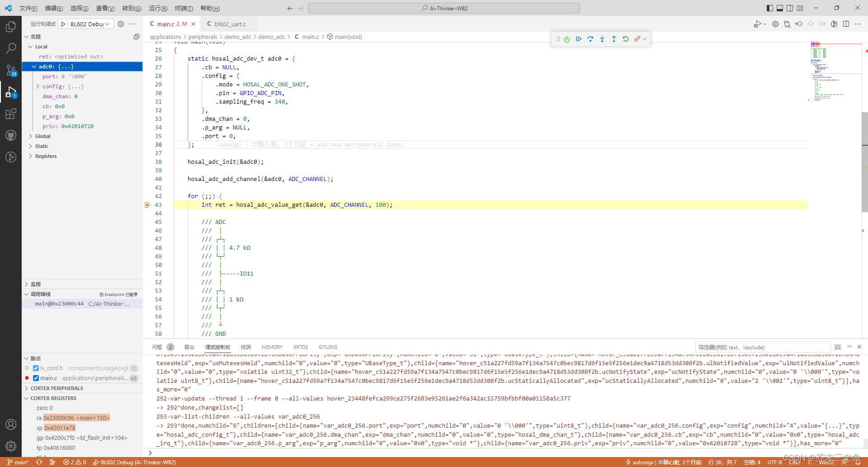Toggle the main.c breakpoint checkbox
The height and width of the screenshot is (467, 868).
point(36,378)
